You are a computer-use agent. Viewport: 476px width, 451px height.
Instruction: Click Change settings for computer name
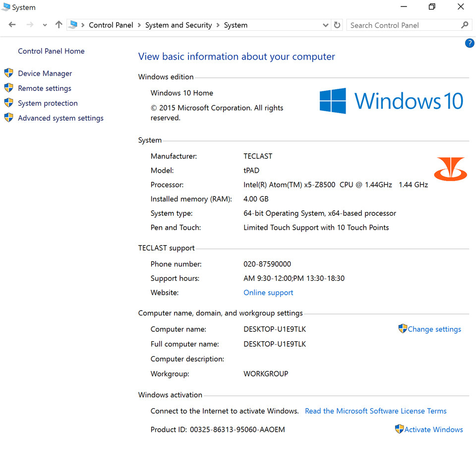click(434, 329)
